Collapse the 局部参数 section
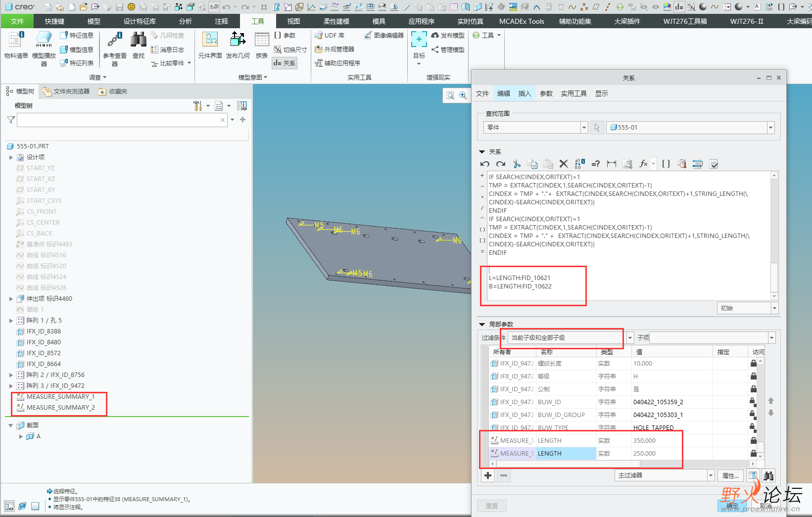The image size is (812, 517). coord(482,325)
